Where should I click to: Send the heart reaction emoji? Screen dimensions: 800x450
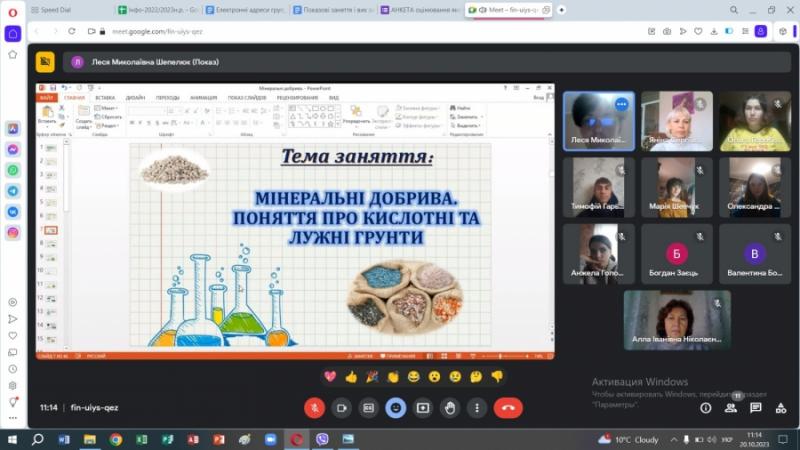click(x=330, y=377)
